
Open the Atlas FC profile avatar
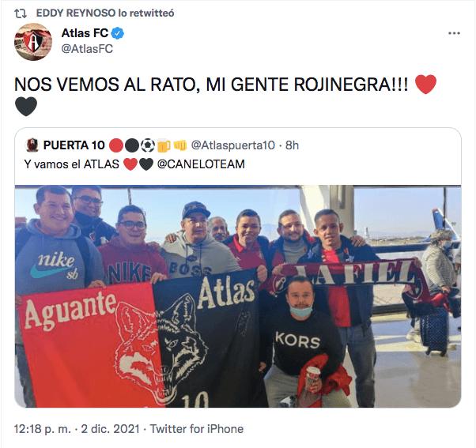click(x=33, y=42)
